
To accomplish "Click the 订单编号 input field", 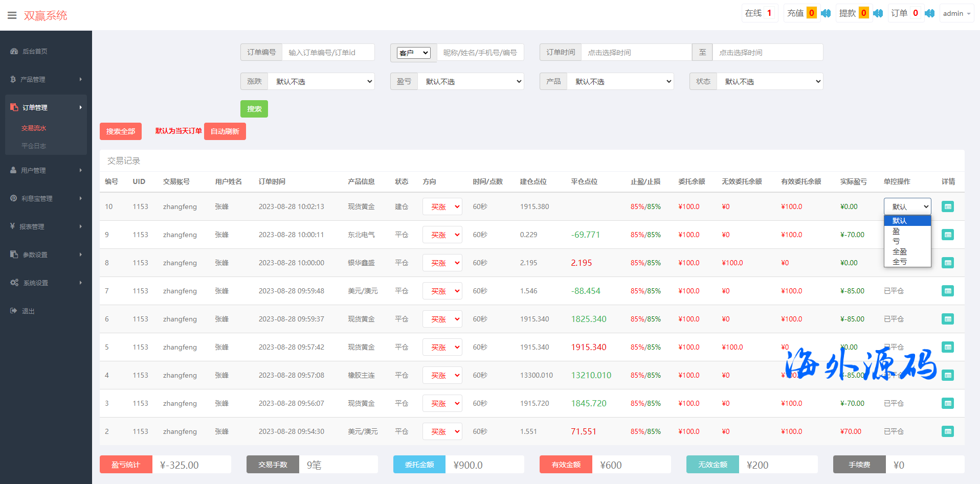I will pyautogui.click(x=328, y=53).
